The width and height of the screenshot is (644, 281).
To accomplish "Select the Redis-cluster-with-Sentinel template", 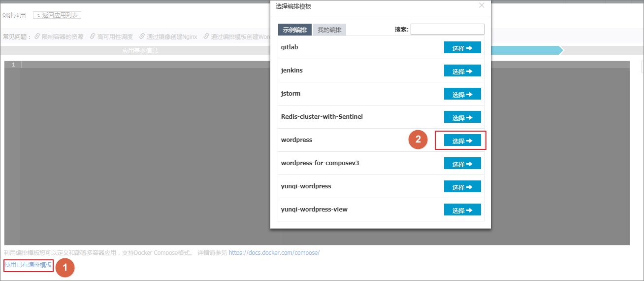I will point(462,117).
